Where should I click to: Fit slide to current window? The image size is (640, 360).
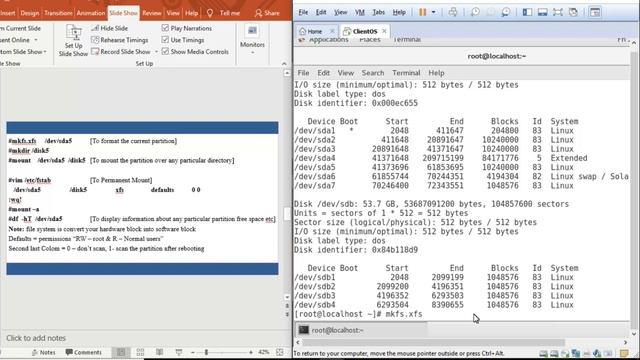point(280,352)
